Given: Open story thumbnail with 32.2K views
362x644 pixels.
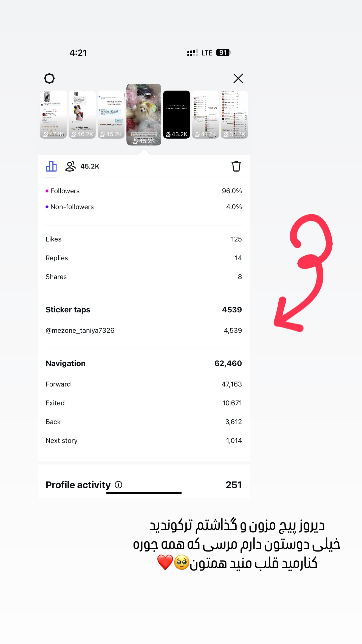Looking at the screenshot, I should click(234, 114).
